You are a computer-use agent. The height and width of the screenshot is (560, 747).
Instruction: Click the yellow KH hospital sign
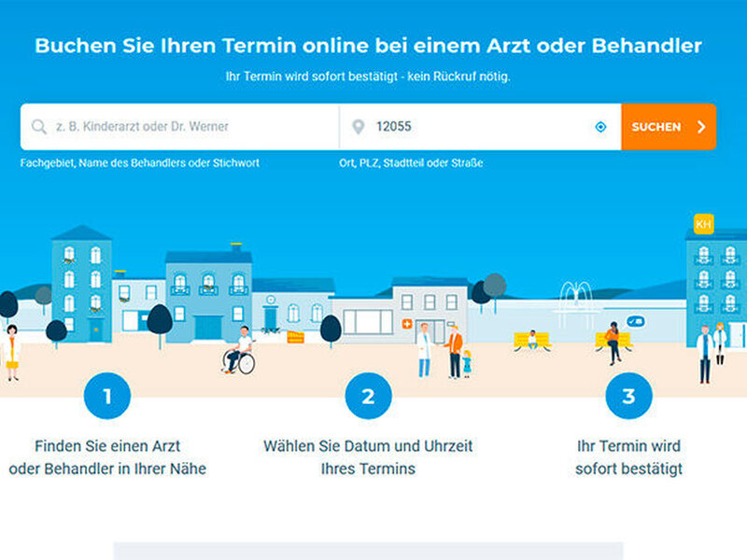pyautogui.click(x=703, y=224)
